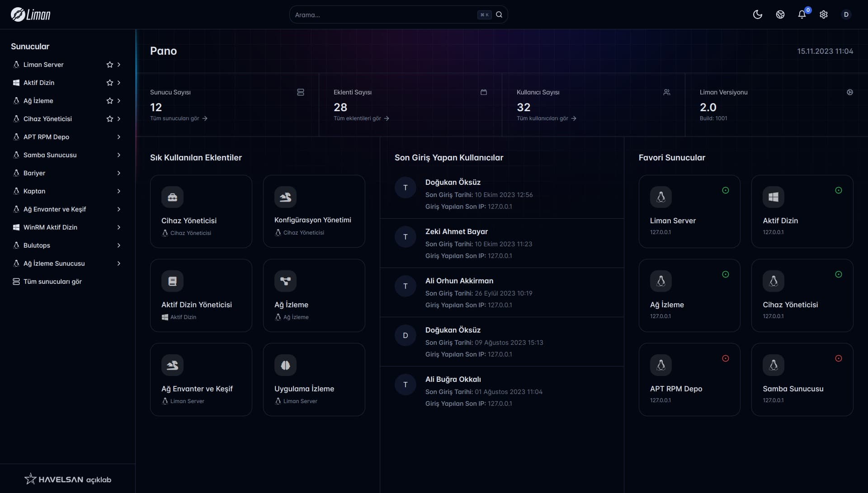
Task: Toggle dark mode moon icon
Action: (758, 14)
